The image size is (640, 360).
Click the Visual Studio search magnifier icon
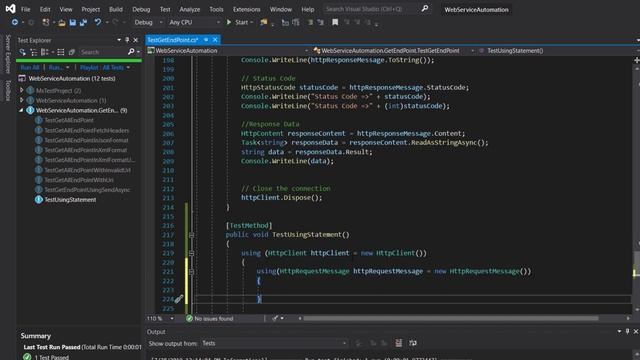pyautogui.click(x=425, y=8)
